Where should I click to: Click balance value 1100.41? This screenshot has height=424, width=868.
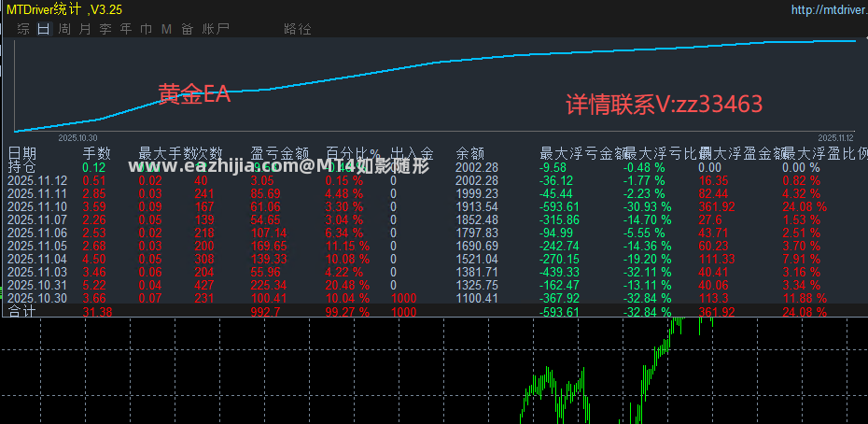pyautogui.click(x=477, y=298)
